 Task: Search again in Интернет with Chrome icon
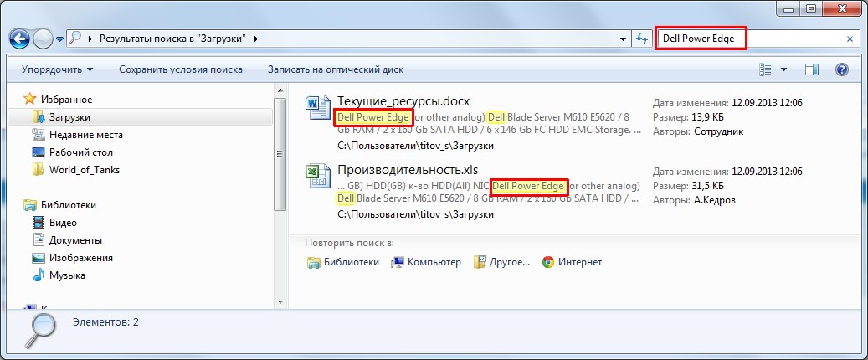573,262
